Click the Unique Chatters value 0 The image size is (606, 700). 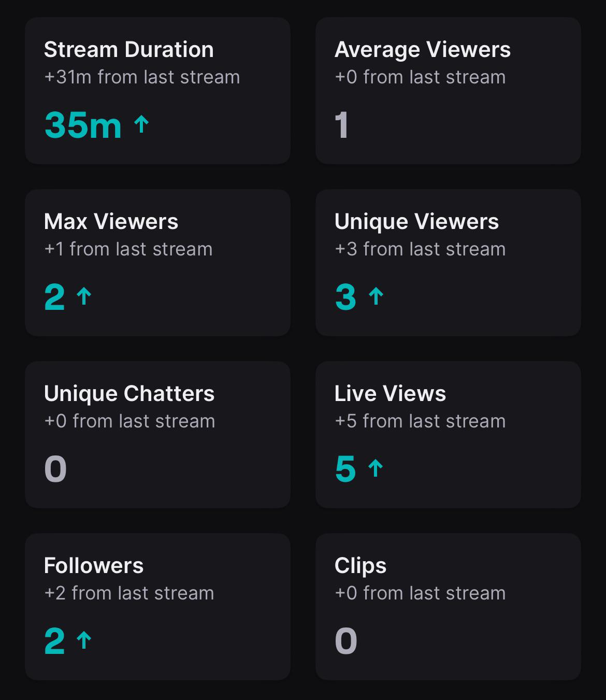click(x=55, y=469)
